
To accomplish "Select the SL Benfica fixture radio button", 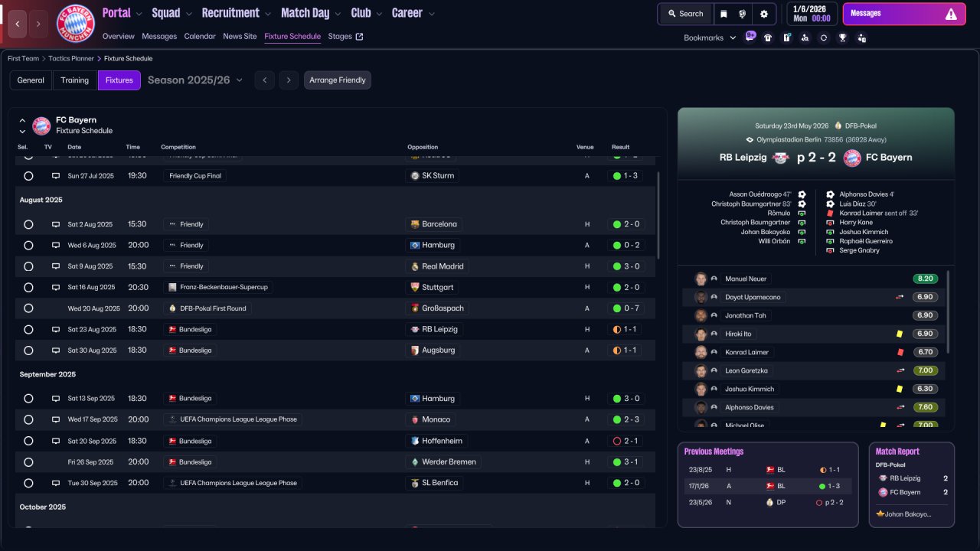I will (28, 483).
